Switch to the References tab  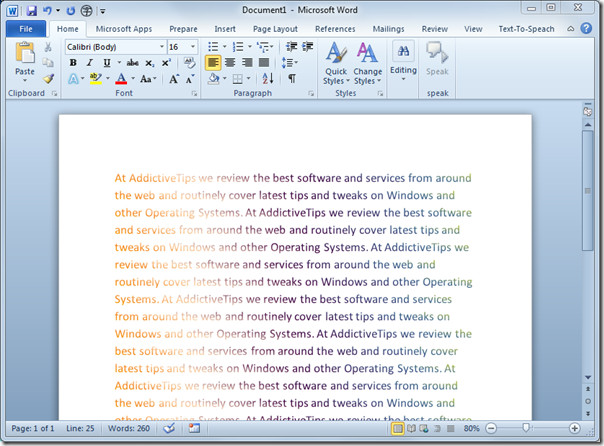pyautogui.click(x=335, y=29)
